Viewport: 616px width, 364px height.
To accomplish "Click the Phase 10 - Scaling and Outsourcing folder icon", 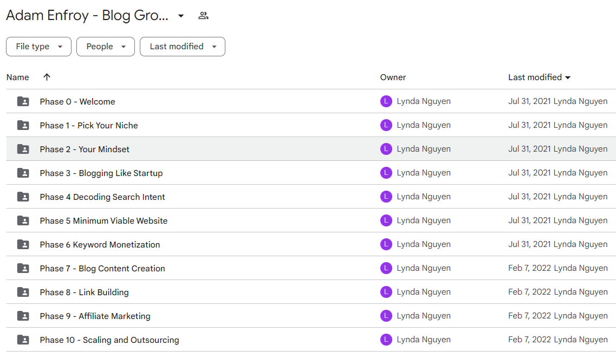I will tap(23, 340).
